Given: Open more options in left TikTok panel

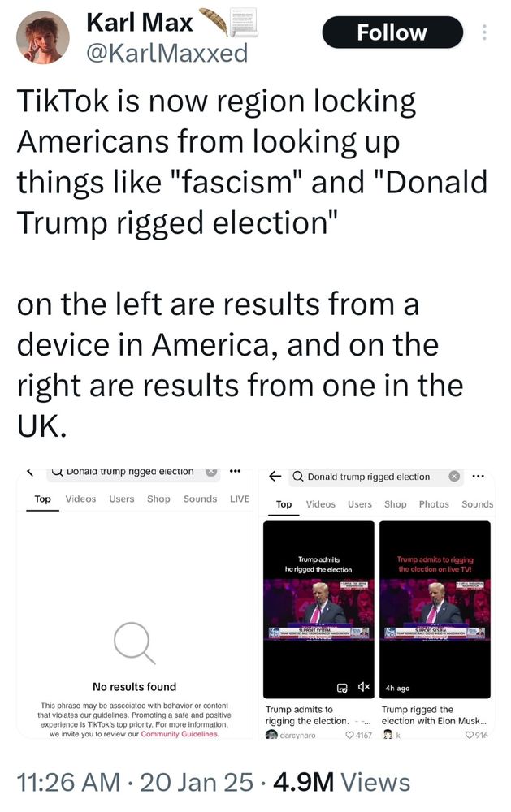Looking at the screenshot, I should tap(236, 471).
